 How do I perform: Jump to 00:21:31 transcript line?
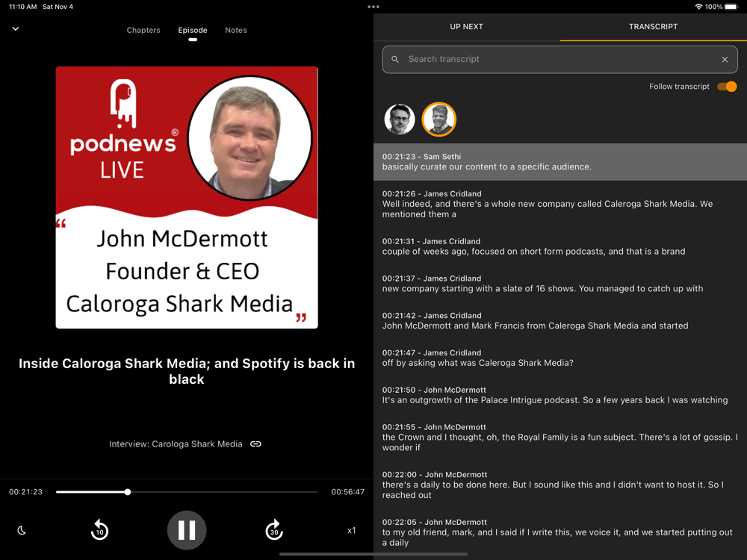560,246
